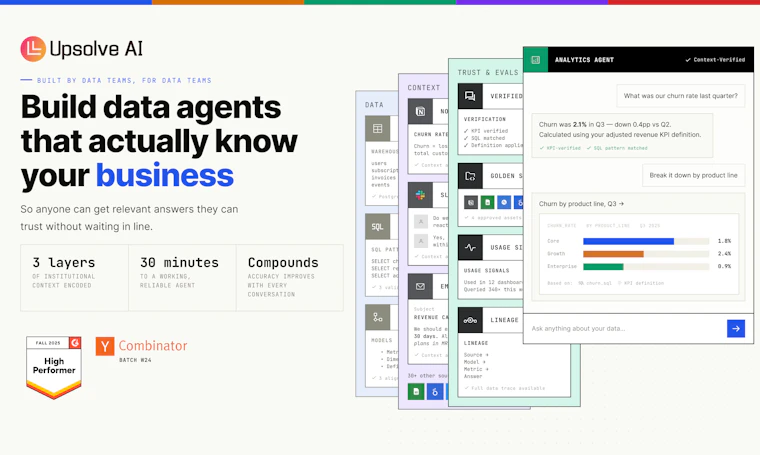Click the 'BATCH W24' label

[x=135, y=360]
